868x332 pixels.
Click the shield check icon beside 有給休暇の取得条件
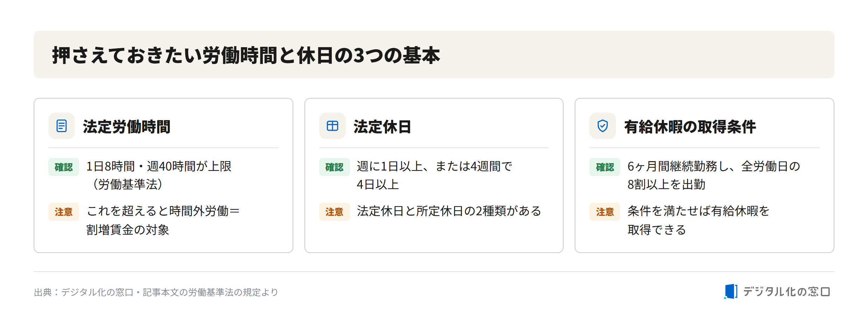point(602,126)
